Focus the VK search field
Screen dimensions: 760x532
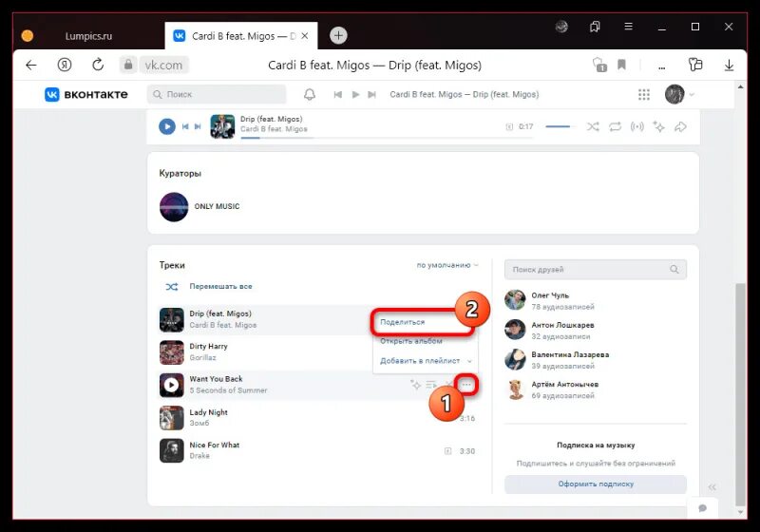pyautogui.click(x=217, y=94)
